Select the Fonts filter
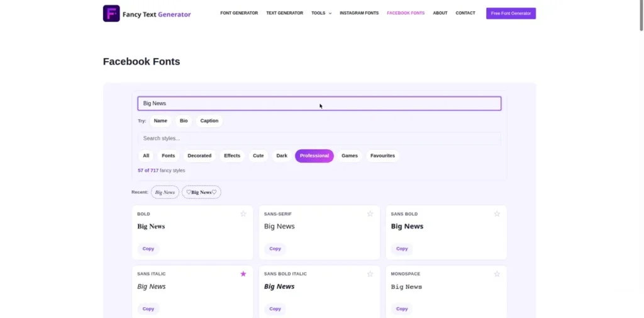Viewport: 644px width, 318px height. coord(169,156)
